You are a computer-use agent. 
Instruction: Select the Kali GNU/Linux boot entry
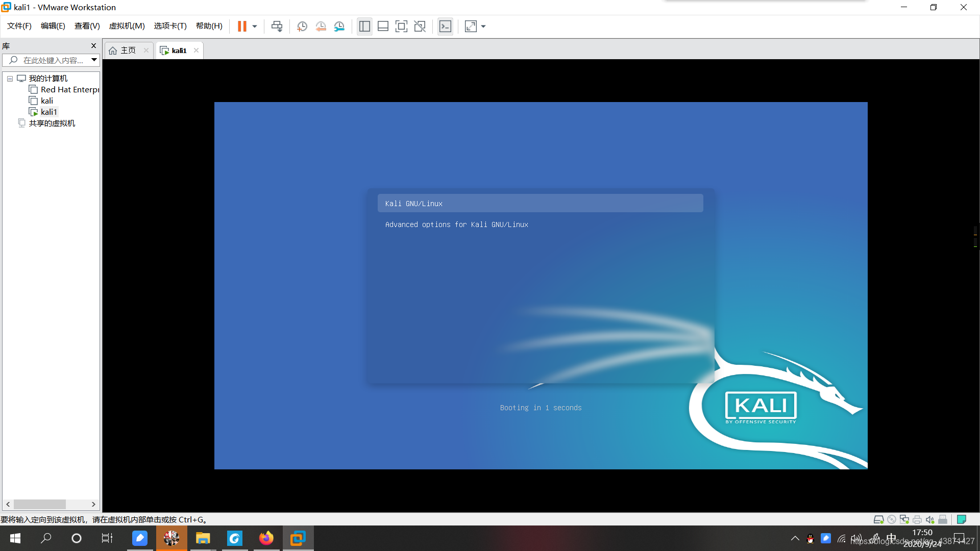540,203
